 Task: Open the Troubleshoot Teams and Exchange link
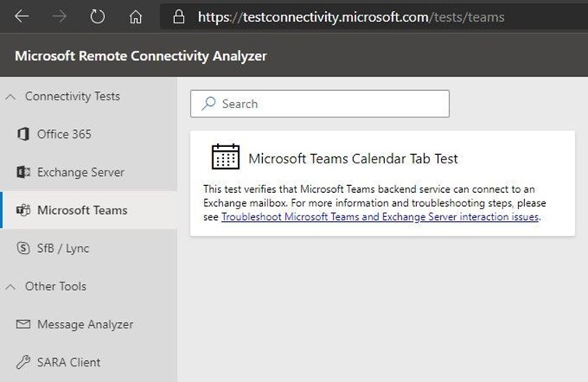[380, 218]
